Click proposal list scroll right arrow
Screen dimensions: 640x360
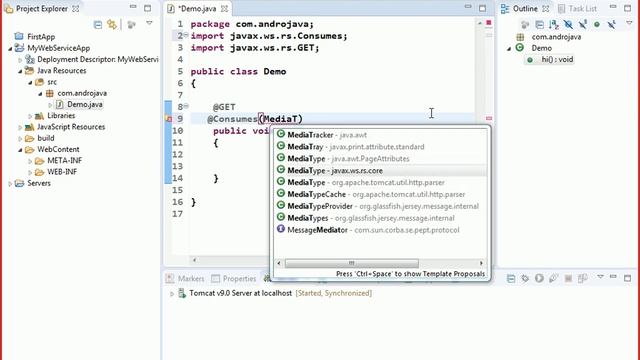tap(481, 263)
